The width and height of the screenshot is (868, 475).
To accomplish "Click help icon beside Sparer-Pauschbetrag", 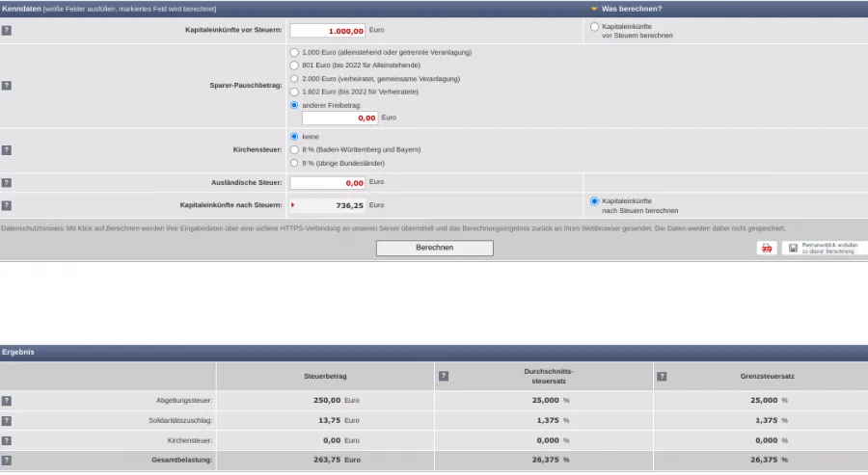I will [7, 85].
